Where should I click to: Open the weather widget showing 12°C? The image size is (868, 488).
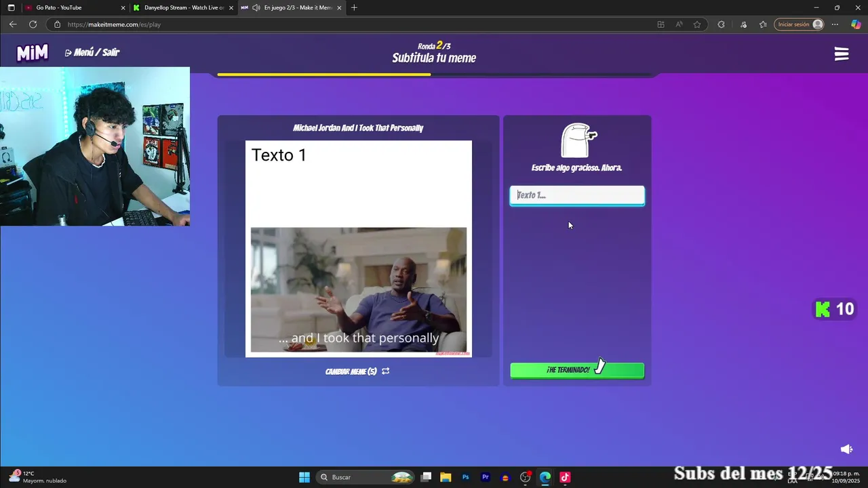pos(38,477)
